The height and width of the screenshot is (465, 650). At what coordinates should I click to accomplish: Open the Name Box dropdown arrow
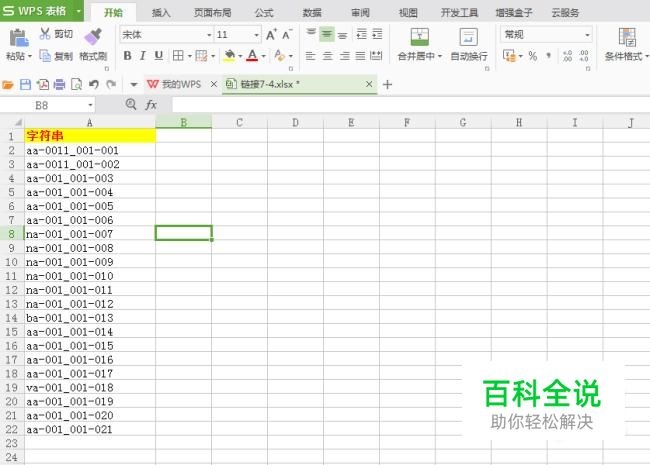(90, 105)
